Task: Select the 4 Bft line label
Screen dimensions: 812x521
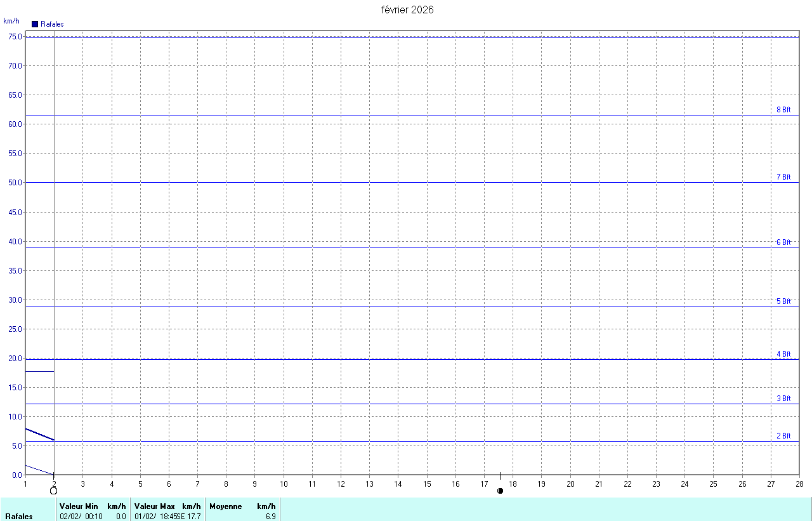Action: click(783, 354)
